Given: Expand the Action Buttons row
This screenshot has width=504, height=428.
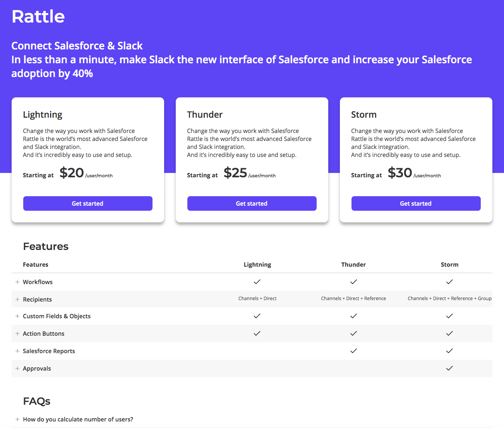Looking at the screenshot, I should coord(17,334).
